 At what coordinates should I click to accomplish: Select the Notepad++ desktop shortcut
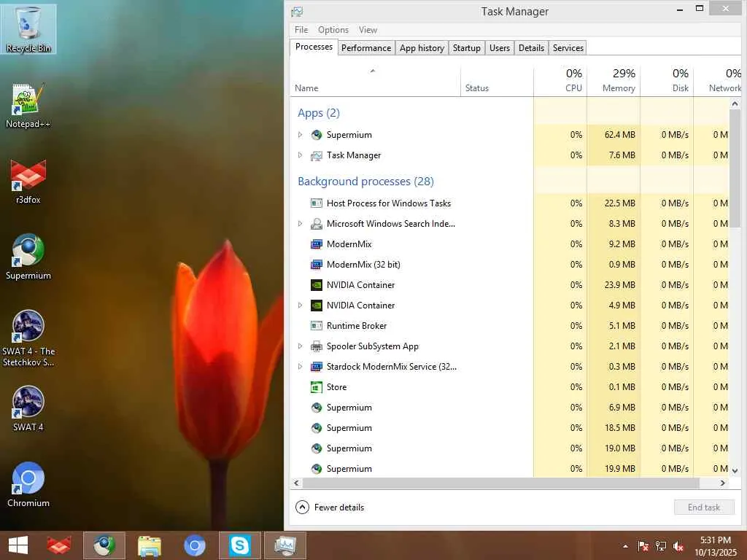28,106
